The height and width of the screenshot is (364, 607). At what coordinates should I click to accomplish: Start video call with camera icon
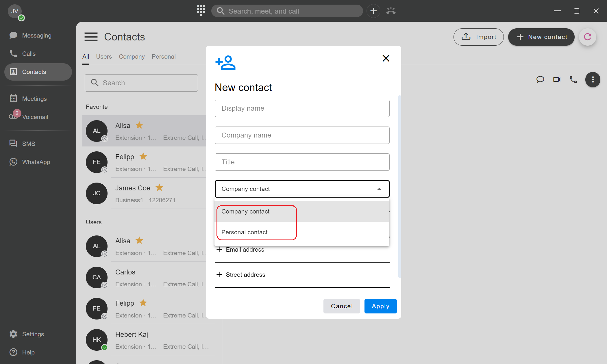tap(557, 79)
